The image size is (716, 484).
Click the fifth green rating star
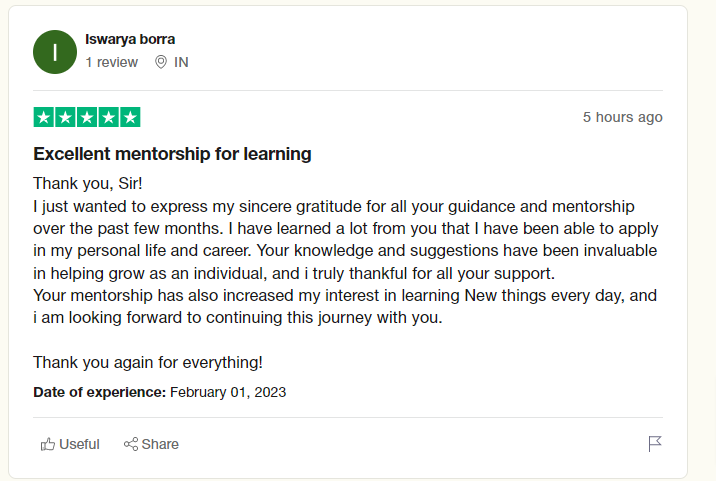pyautogui.click(x=130, y=117)
